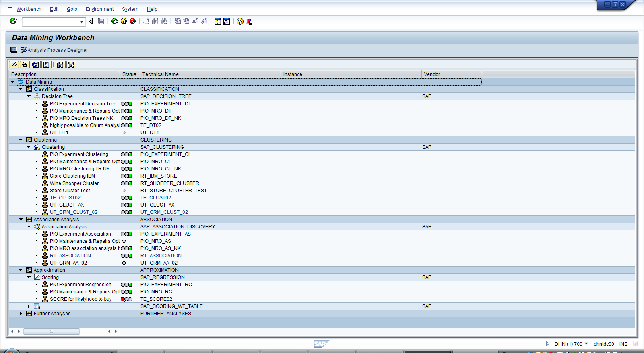Expand the Further Analyses node
644x353 pixels.
(x=21, y=314)
